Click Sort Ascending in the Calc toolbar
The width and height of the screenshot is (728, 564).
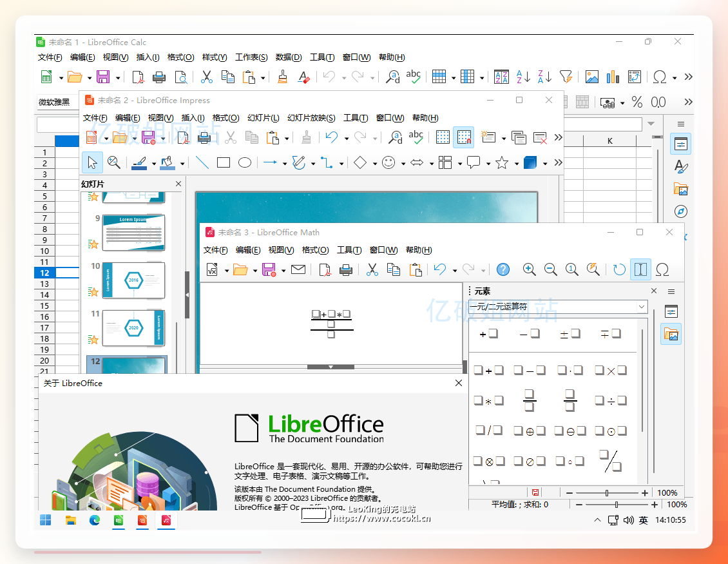[x=523, y=77]
